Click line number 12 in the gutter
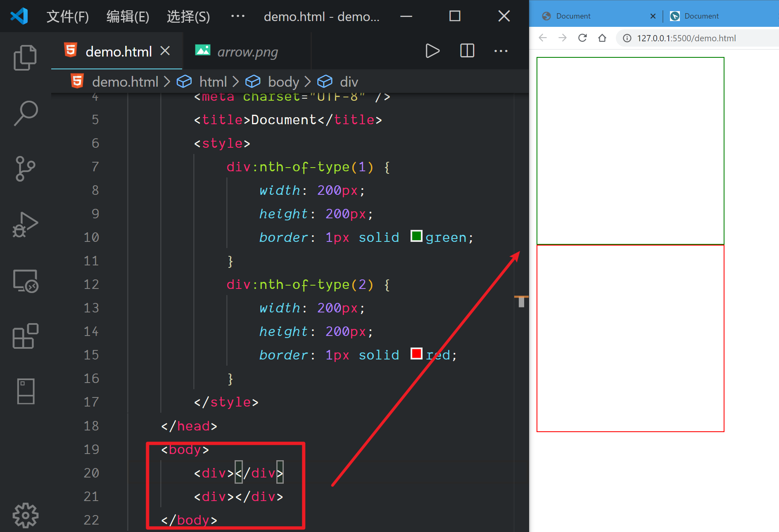Screen dimensions: 779x532 [x=91, y=284]
